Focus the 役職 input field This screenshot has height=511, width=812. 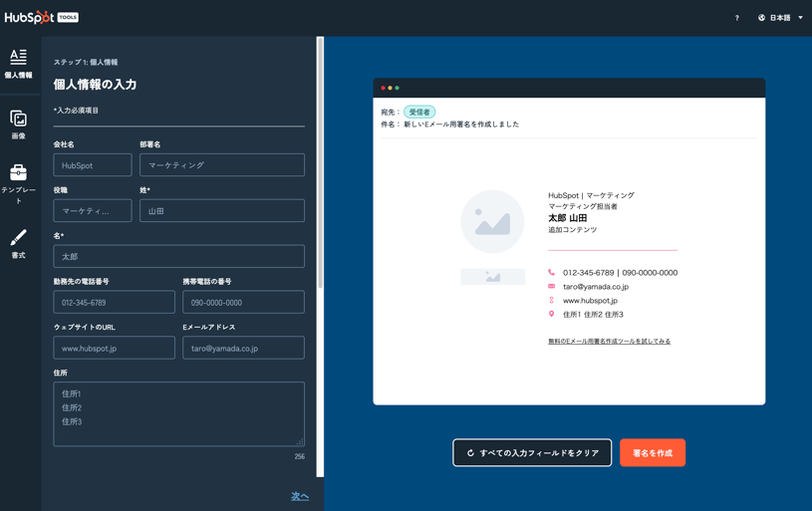pos(93,211)
